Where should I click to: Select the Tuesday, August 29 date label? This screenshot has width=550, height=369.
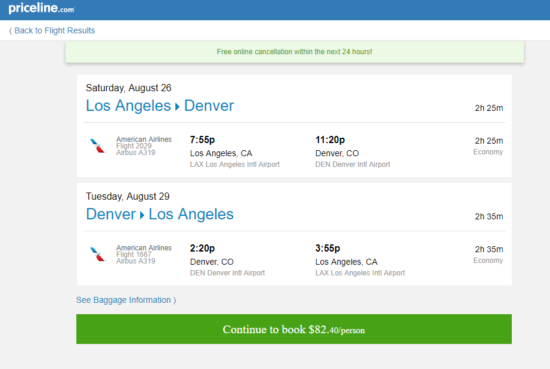pyautogui.click(x=128, y=196)
